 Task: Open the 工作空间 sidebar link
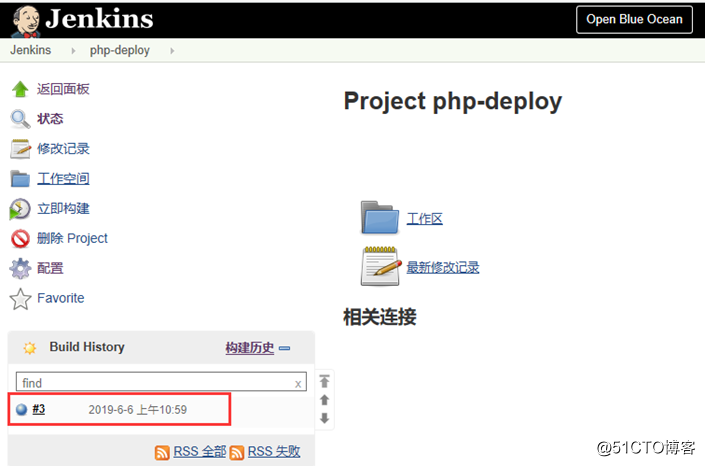(63, 179)
